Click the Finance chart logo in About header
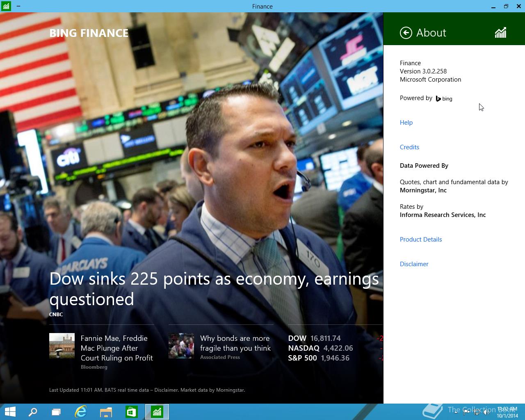The height and width of the screenshot is (420, 525). click(500, 33)
